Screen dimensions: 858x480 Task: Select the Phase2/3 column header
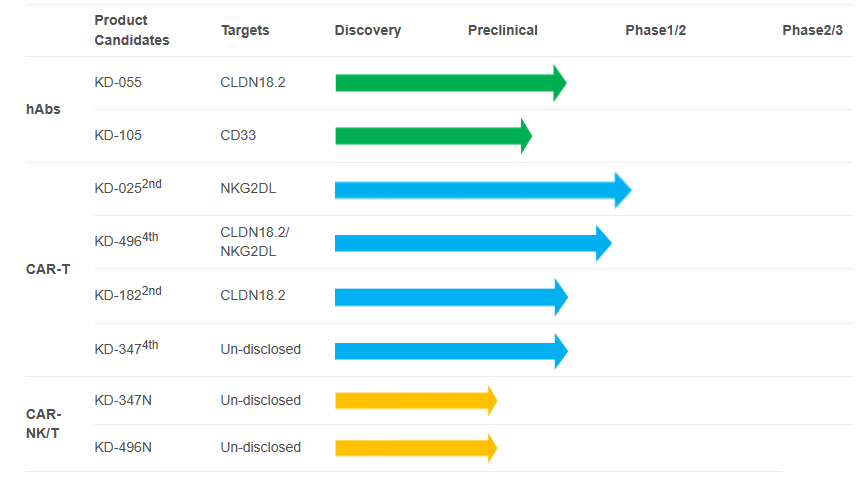click(812, 30)
